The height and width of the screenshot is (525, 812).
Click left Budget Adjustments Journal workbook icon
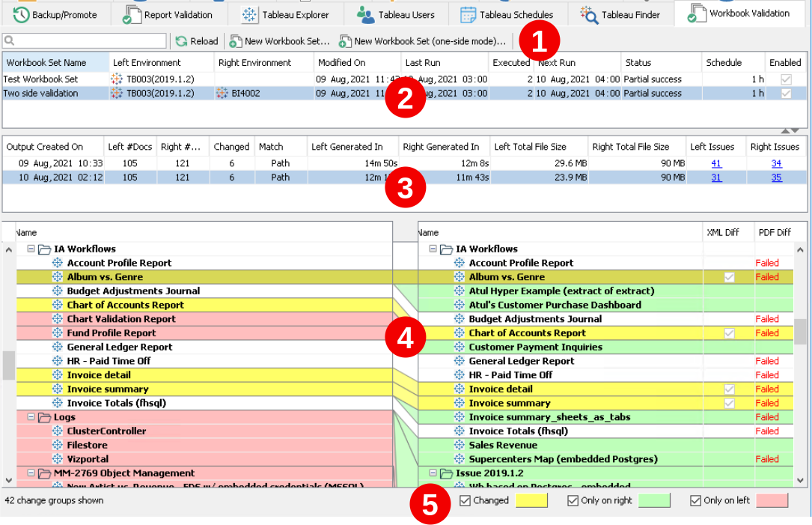click(x=58, y=291)
